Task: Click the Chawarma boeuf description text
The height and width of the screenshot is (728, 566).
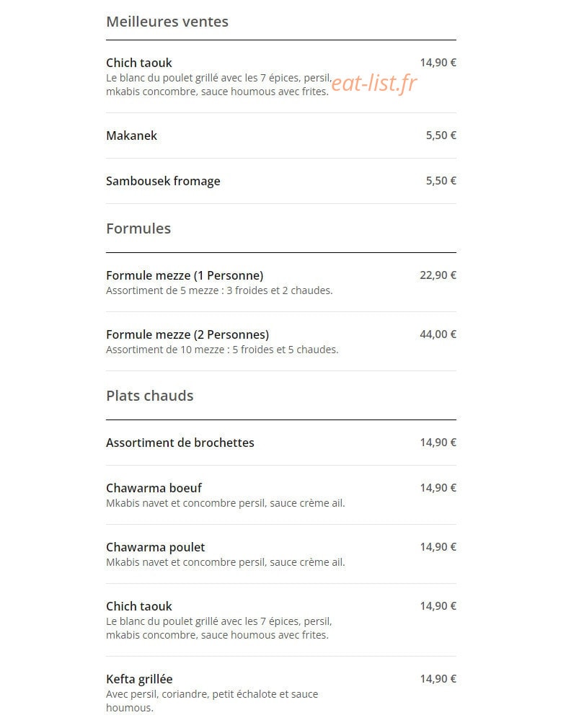Action: tap(226, 503)
